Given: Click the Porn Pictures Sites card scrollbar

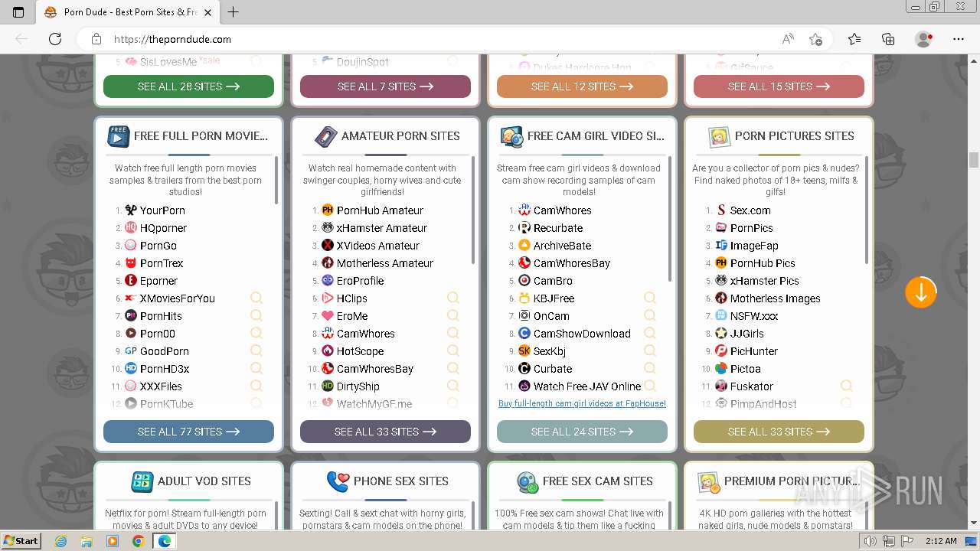Looking at the screenshot, I should coord(867,210).
